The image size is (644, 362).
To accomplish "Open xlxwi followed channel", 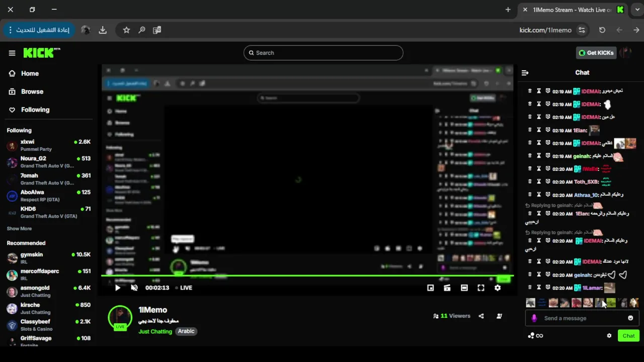I will click(x=48, y=145).
